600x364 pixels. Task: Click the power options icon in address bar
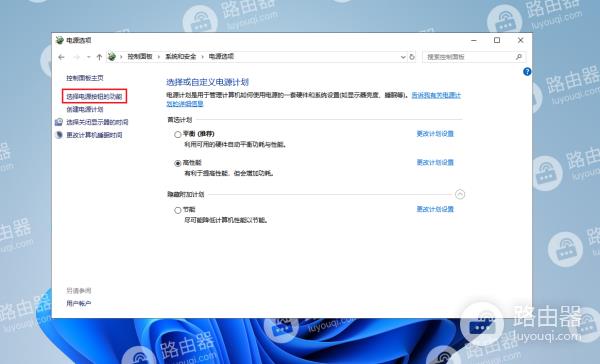pos(112,57)
